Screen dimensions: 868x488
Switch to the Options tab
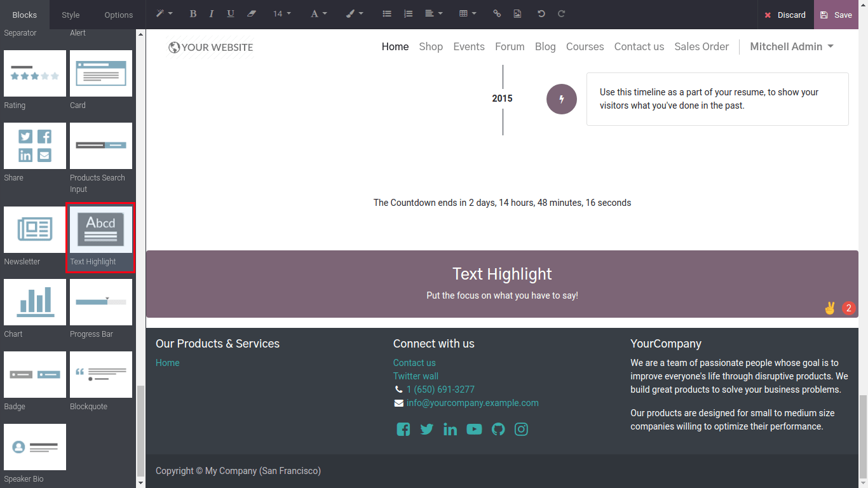(x=119, y=15)
